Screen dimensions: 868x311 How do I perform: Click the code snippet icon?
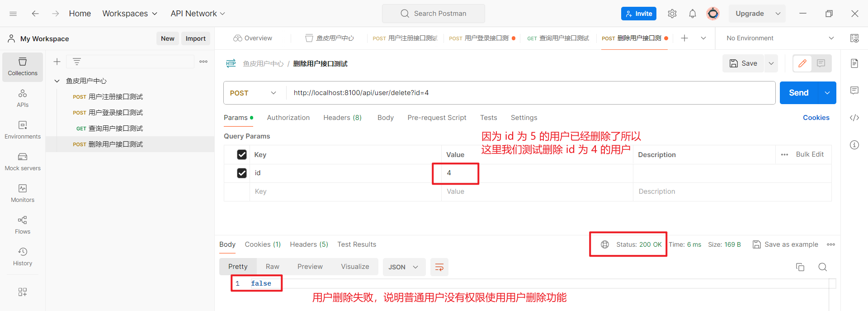(x=854, y=118)
